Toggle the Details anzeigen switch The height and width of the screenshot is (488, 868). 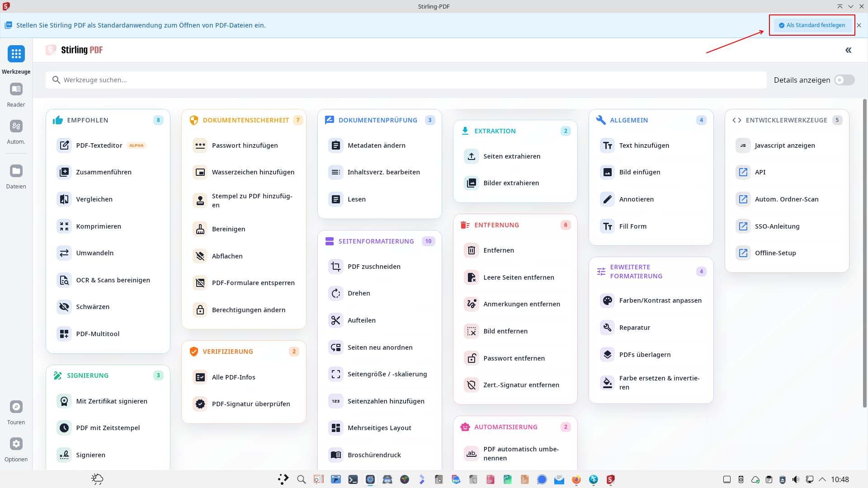(844, 80)
